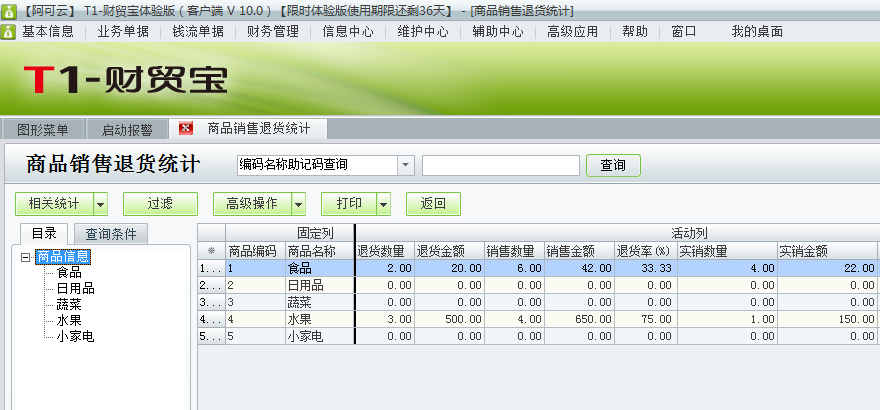Click the 高级操作 button

coord(252,204)
